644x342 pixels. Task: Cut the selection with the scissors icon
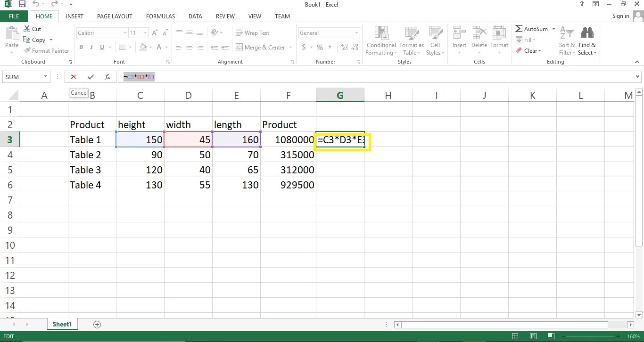click(26, 29)
